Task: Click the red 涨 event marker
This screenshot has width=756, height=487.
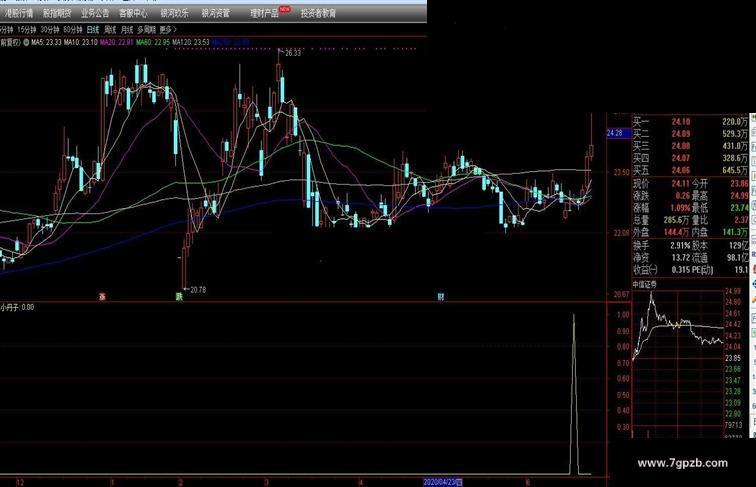Action: (102, 297)
